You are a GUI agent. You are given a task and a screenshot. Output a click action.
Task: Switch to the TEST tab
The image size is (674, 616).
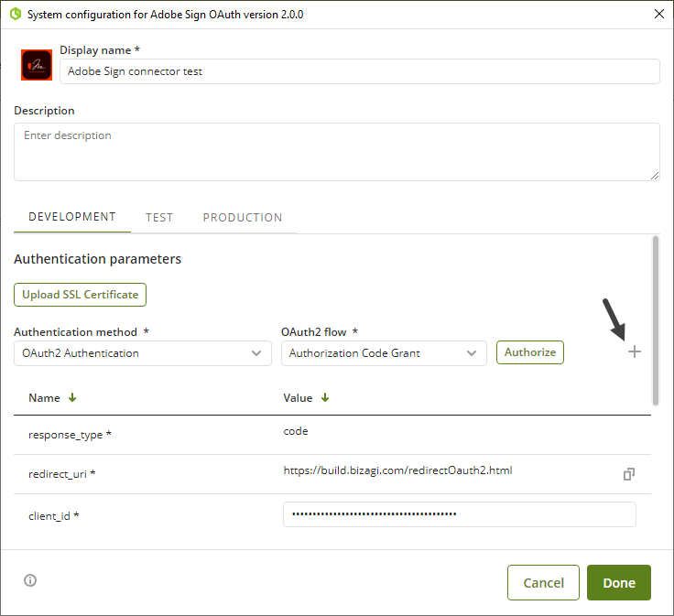pos(159,217)
